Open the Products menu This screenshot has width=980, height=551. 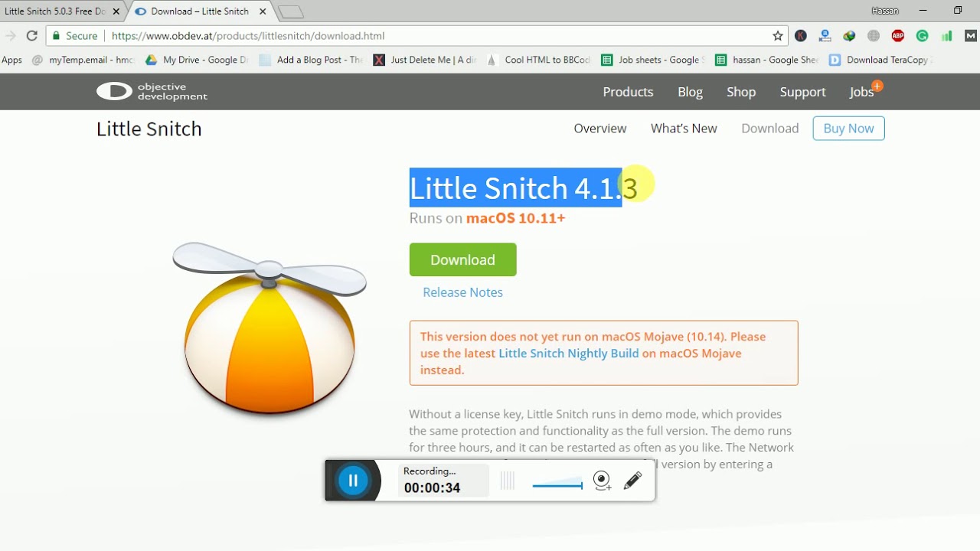point(628,92)
